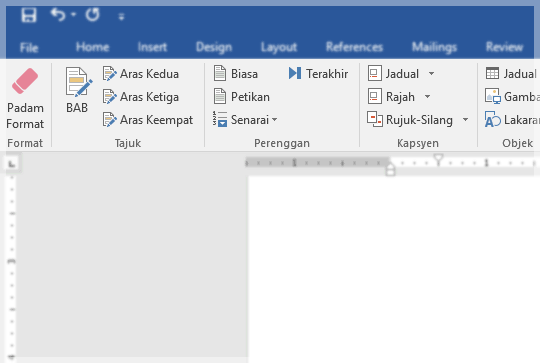Image resolution: width=540 pixels, height=363 pixels.
Task: Expand the Senarai dropdown arrow
Action: tap(274, 120)
